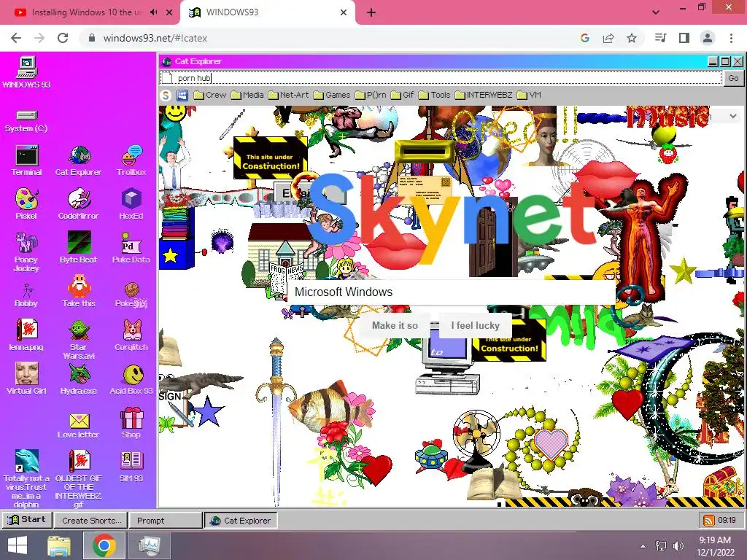Open the Net-Art bookmark folder
This screenshot has height=560, width=747.
click(x=289, y=96)
